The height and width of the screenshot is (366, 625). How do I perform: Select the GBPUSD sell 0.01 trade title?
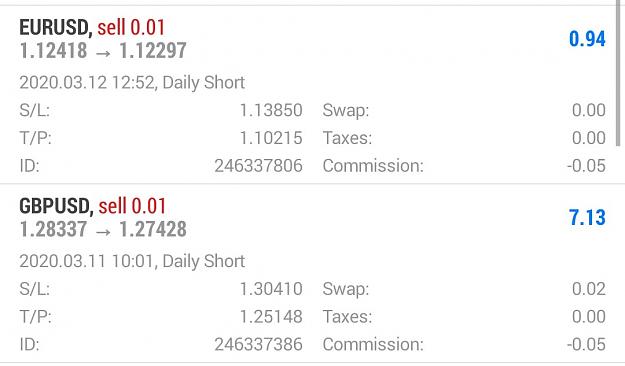pyautogui.click(x=92, y=207)
